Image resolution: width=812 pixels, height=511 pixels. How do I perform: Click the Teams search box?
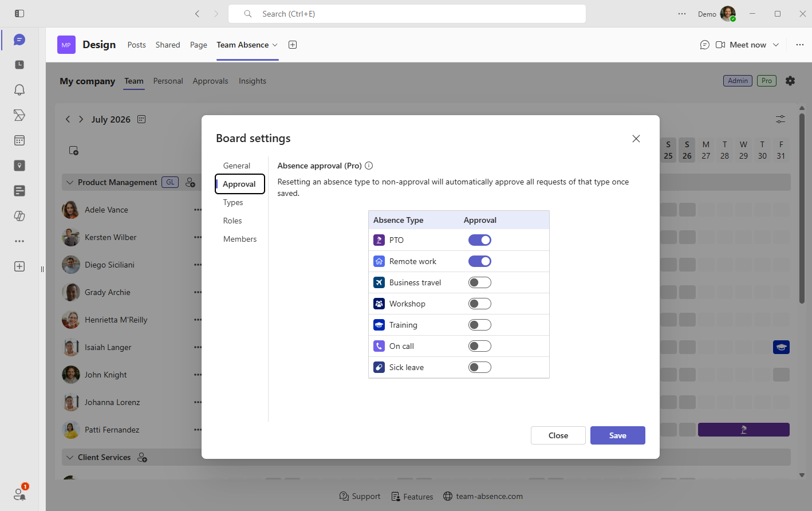tap(407, 14)
